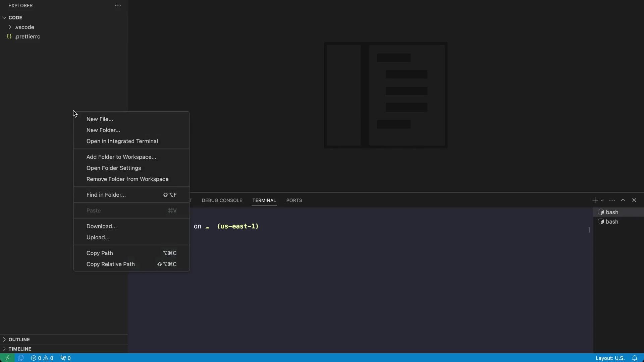The height and width of the screenshot is (362, 644).
Task: Open the launch profile dropdown beside the plus
Action: (602, 200)
